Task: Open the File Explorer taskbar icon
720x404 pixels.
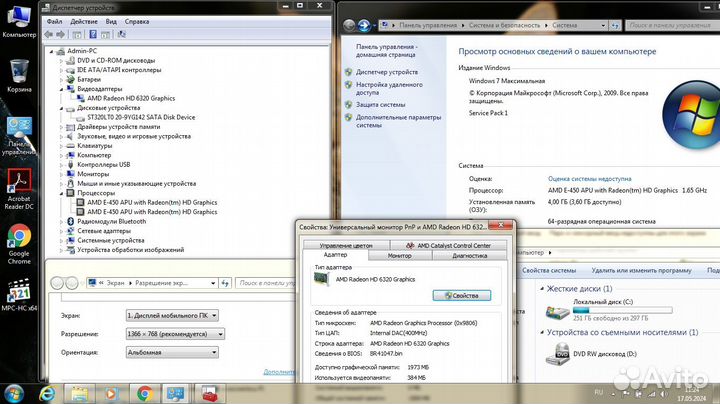Action: [x=79, y=393]
